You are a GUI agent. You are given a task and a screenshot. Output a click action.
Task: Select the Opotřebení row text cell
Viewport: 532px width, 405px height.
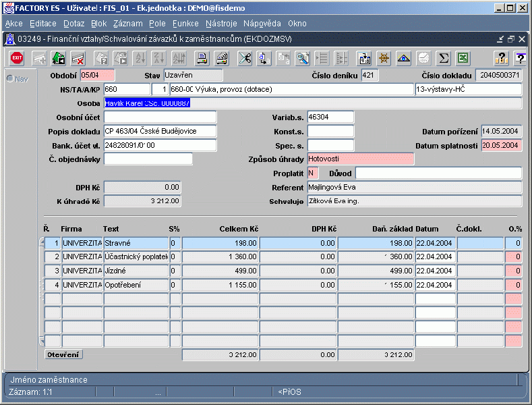click(x=136, y=285)
